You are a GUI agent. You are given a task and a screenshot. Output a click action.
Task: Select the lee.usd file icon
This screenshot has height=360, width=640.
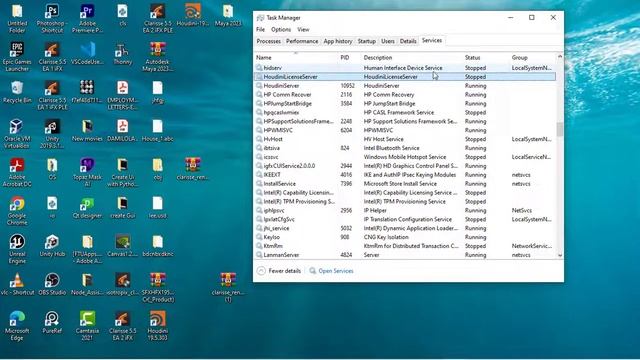(x=158, y=207)
